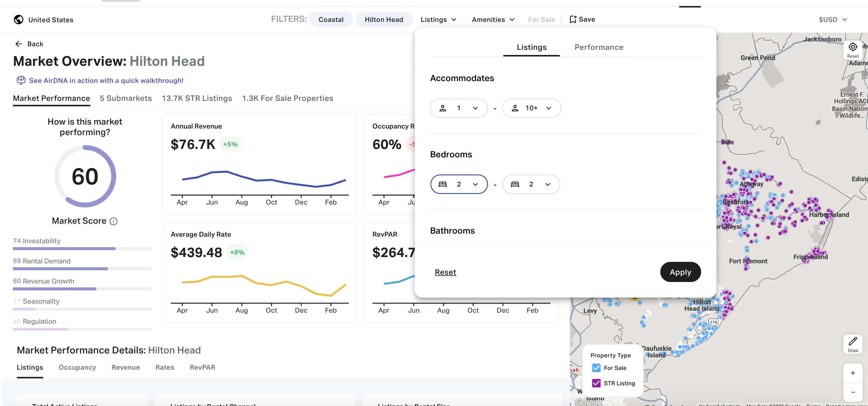Open the minimum Bedrooms dropdown
The image size is (868, 406).
point(459,184)
